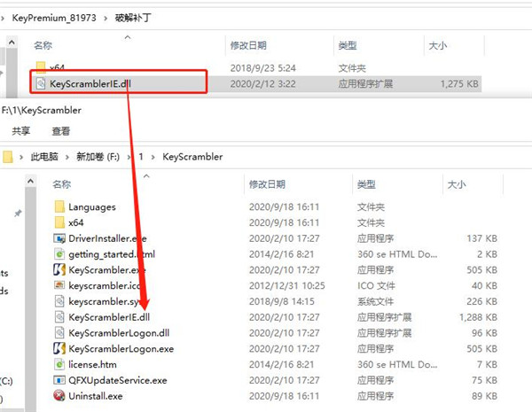532x412 pixels.
Task: Select the KeyScramblerLogon.dll file icon
Action: coord(59,332)
